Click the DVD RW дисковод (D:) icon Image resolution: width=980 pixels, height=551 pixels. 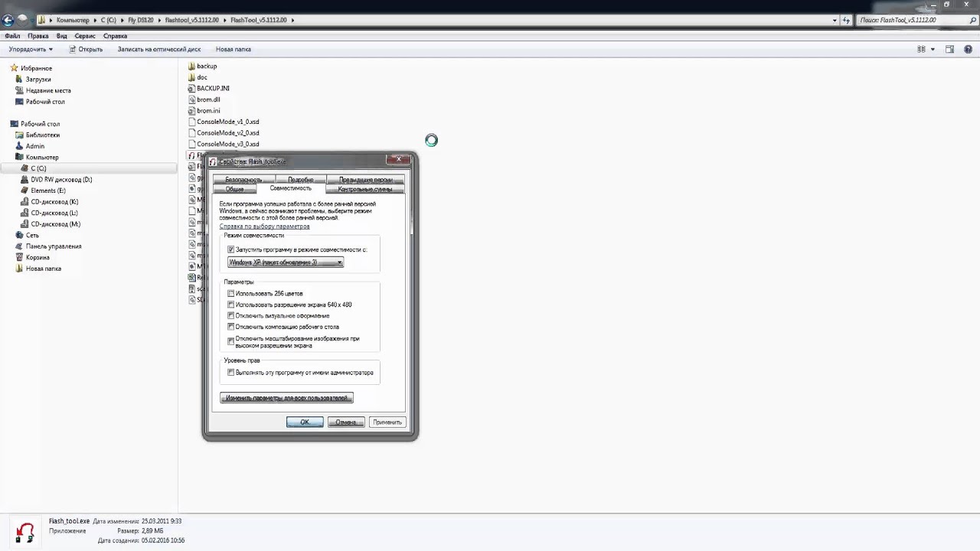point(25,179)
